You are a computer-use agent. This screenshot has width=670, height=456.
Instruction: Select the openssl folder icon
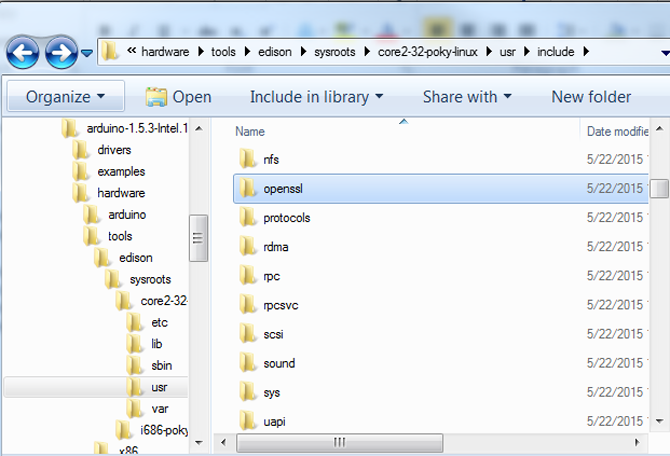tap(247, 188)
